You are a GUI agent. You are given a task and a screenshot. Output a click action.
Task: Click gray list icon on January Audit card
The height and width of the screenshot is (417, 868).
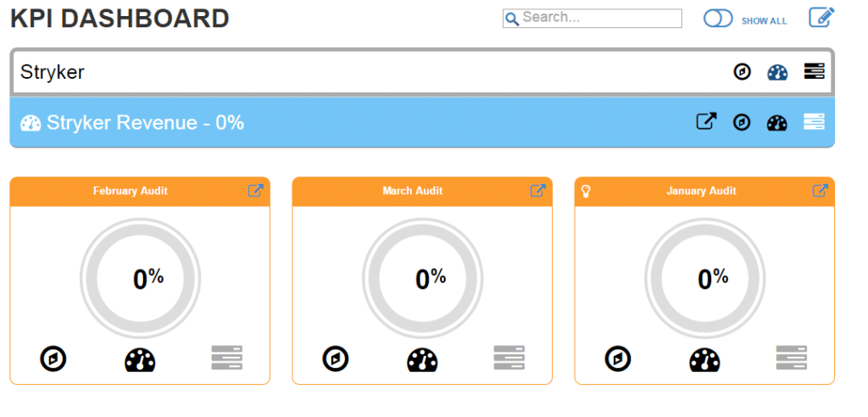tap(792, 358)
